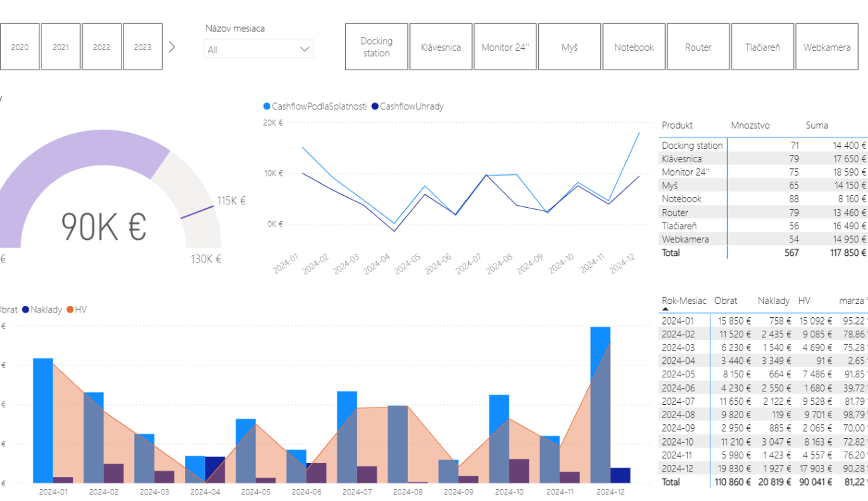Show more years with the chevron arrow

tap(172, 47)
